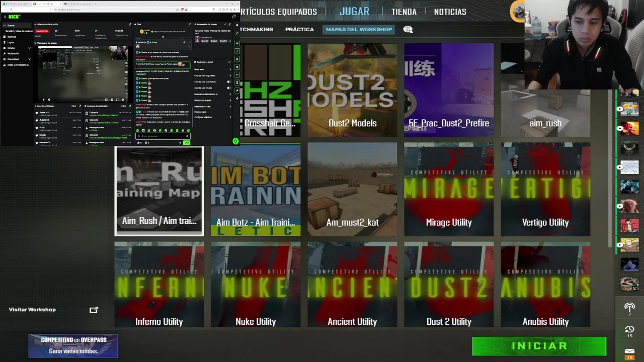The image size is (644, 362).
Task: Reload the browser page
Action: 11,9
